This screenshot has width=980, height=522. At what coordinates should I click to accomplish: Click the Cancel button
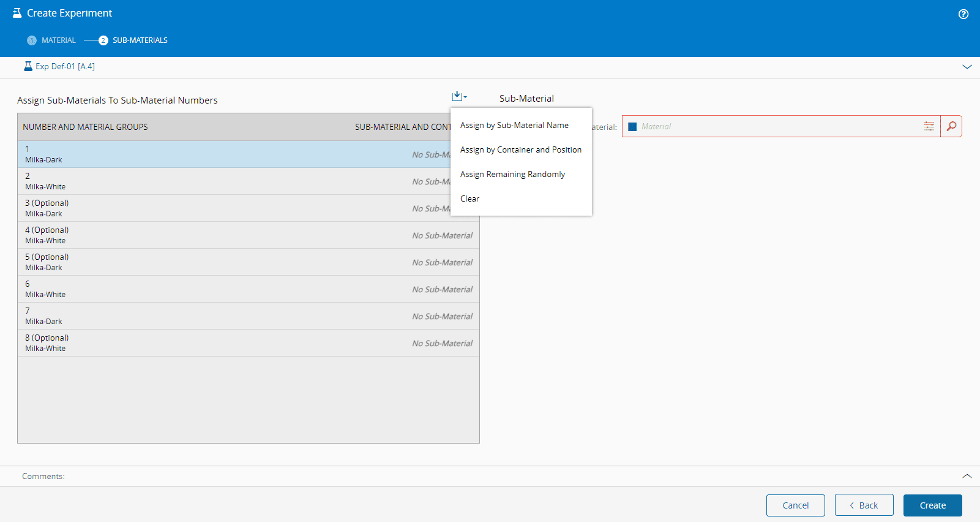tap(795, 505)
